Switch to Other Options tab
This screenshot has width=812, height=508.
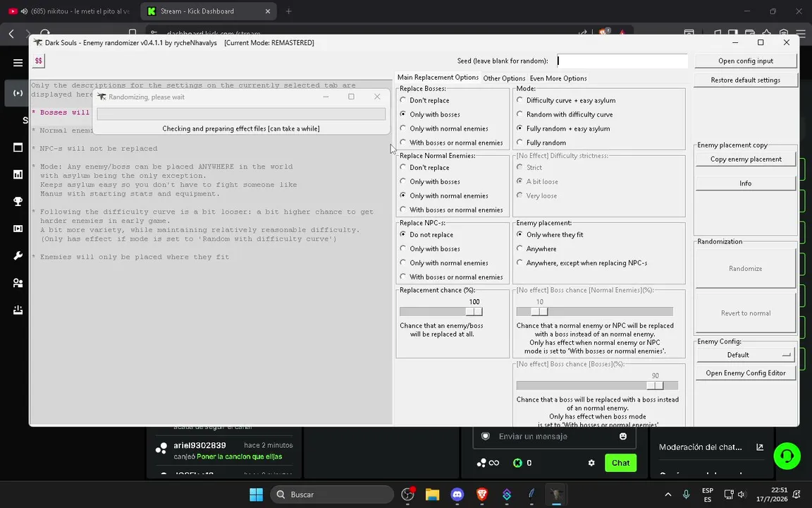point(504,78)
